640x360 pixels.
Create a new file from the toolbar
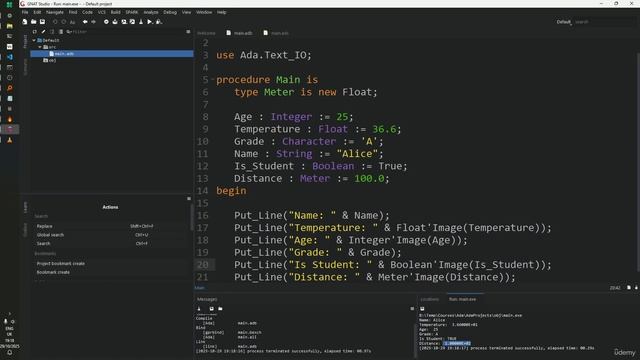(x=25, y=22)
